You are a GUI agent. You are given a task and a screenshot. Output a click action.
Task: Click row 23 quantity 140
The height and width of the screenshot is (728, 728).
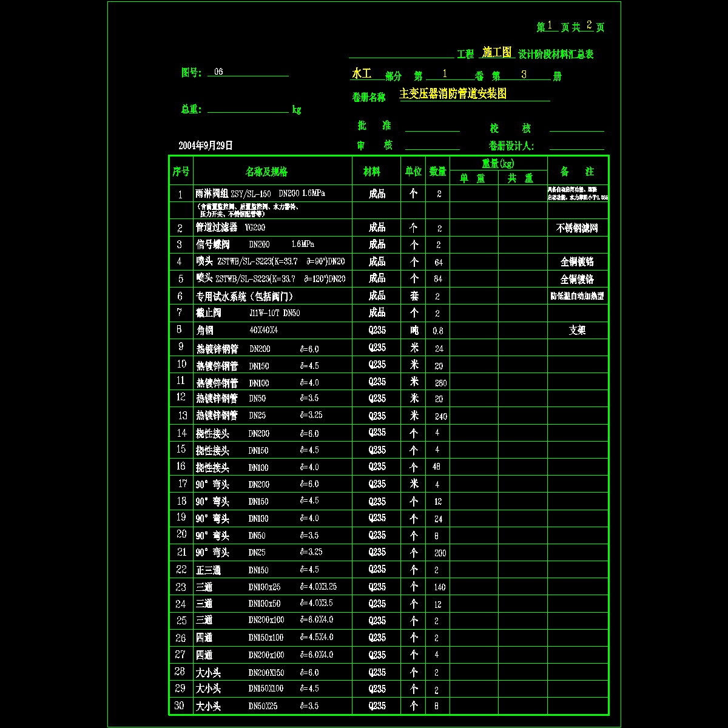[x=440, y=587]
